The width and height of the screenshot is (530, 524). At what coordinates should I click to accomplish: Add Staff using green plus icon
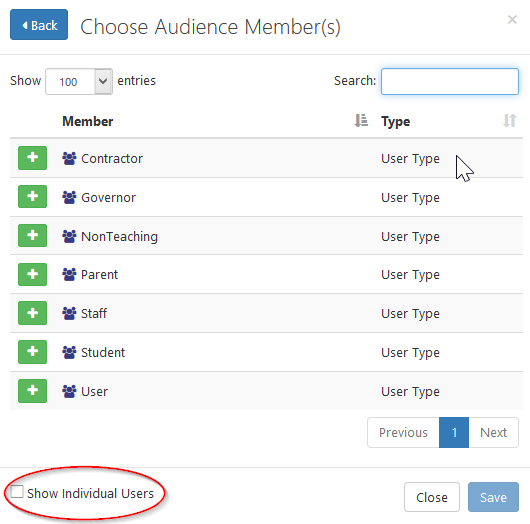coord(32,313)
